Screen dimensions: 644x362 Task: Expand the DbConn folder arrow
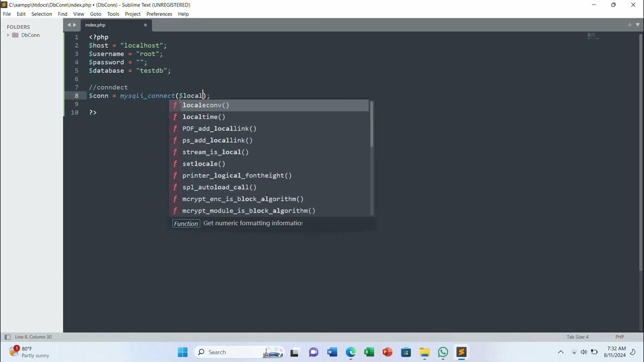(x=8, y=35)
